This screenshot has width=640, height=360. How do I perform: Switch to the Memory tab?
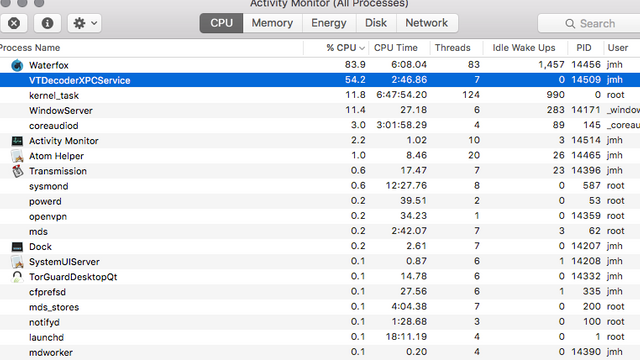click(272, 23)
